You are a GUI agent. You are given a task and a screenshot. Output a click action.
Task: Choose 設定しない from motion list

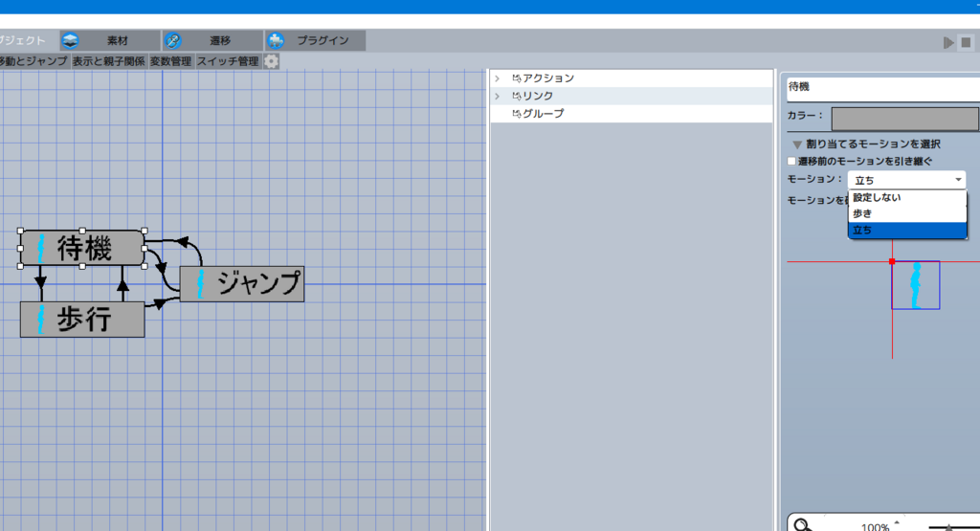pyautogui.click(x=907, y=197)
